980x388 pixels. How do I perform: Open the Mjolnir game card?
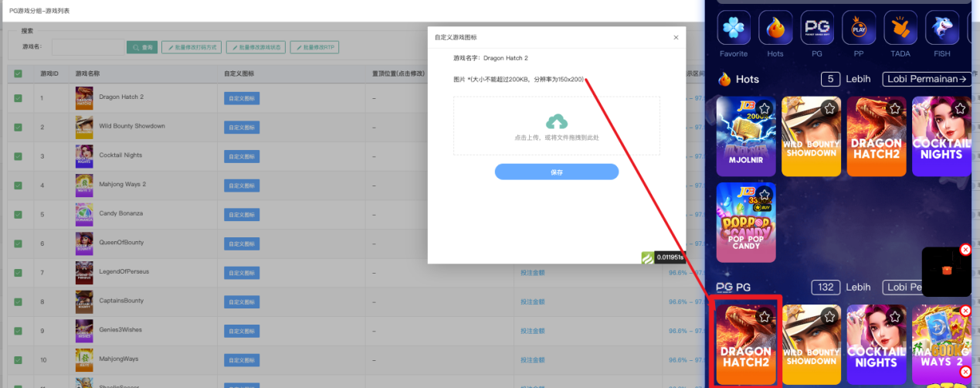(746, 137)
